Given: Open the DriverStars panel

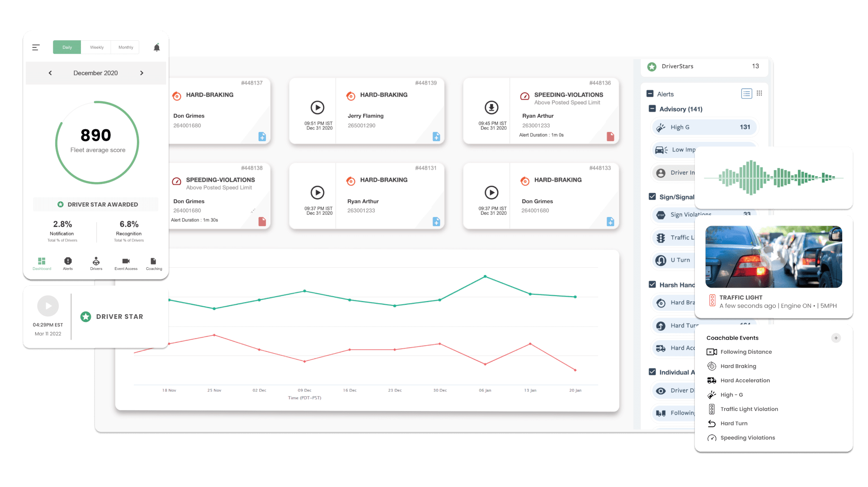Looking at the screenshot, I should [x=677, y=66].
